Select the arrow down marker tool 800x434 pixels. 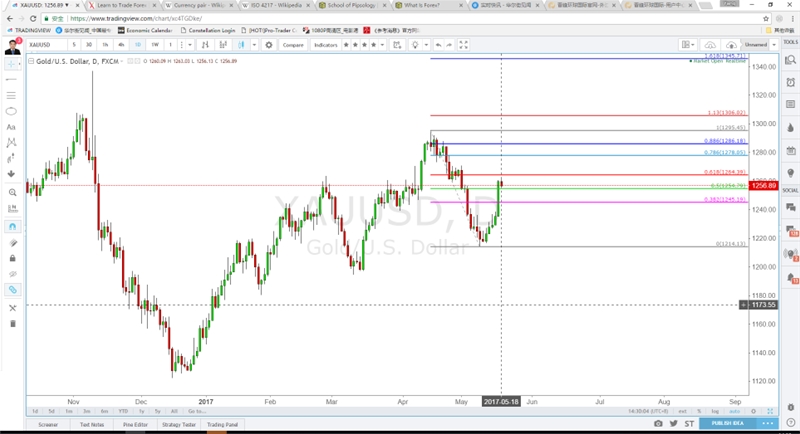click(11, 174)
